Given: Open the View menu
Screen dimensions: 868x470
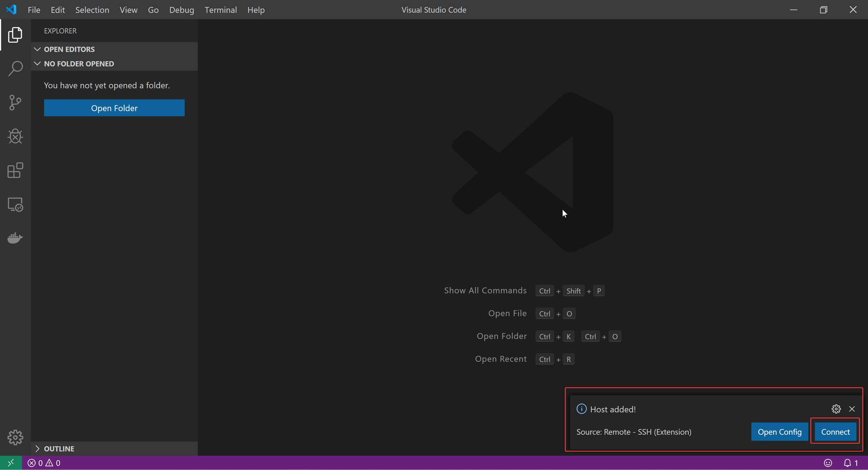Looking at the screenshot, I should tap(128, 10).
